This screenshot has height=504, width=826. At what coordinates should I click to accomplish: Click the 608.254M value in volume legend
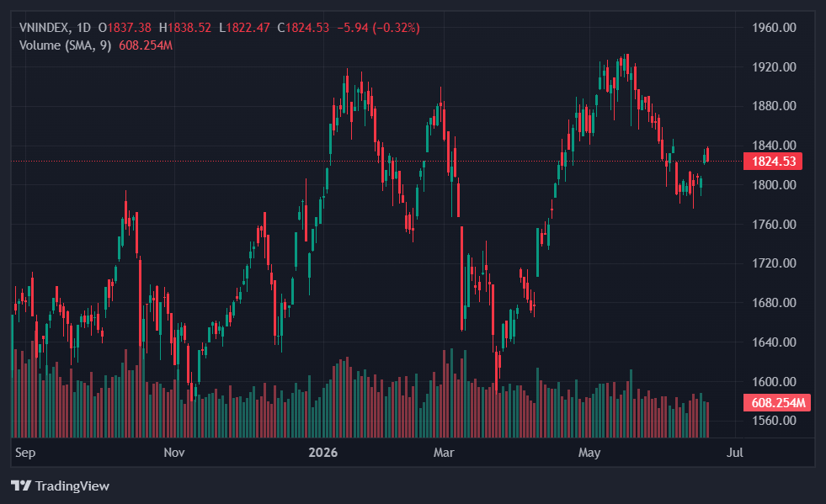point(146,45)
